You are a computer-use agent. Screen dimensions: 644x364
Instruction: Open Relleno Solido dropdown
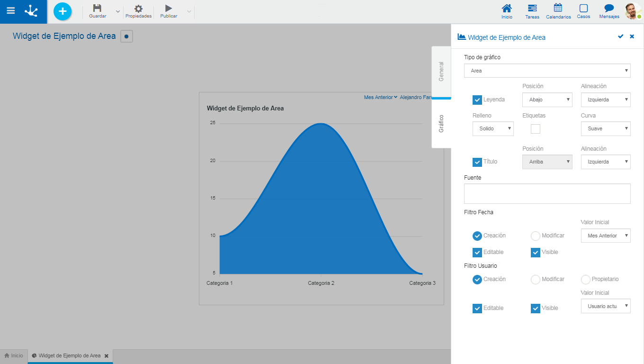click(x=493, y=128)
